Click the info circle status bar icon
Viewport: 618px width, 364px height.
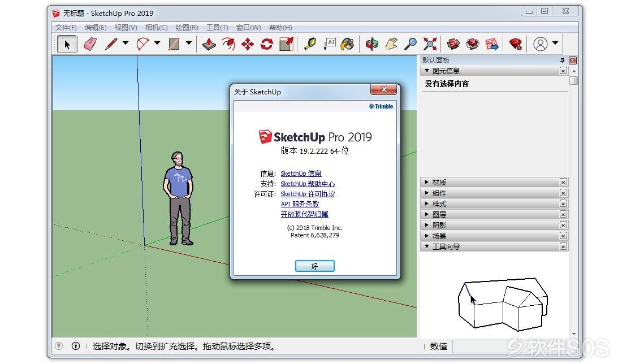coord(76,346)
